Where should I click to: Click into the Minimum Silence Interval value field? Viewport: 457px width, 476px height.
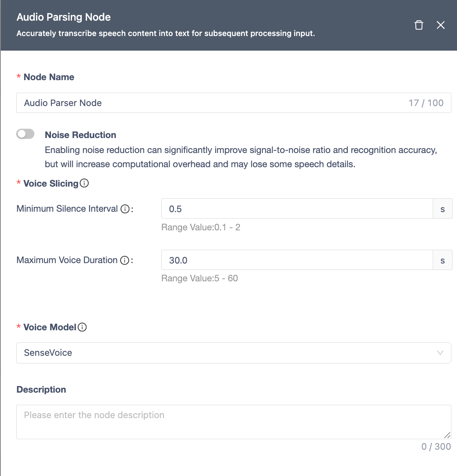297,209
